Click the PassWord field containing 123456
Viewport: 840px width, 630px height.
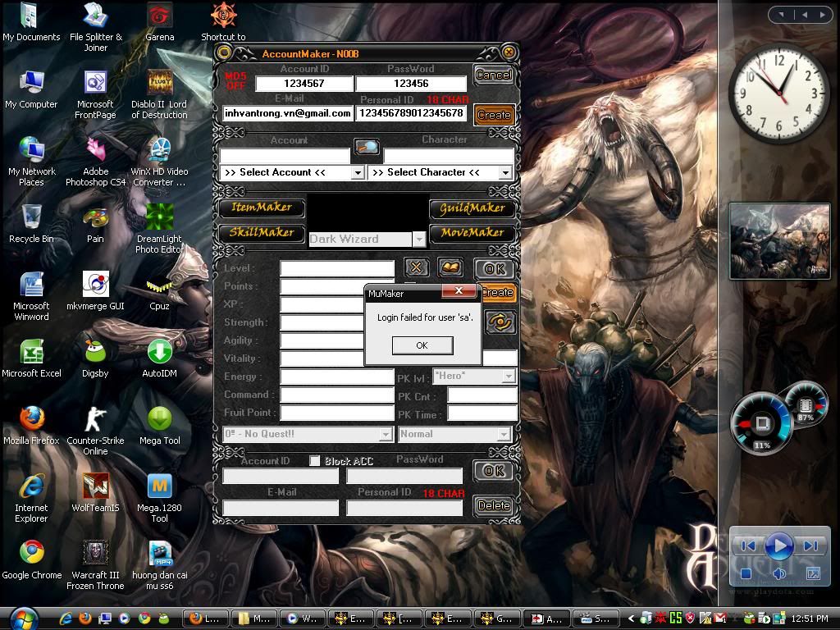click(411, 84)
